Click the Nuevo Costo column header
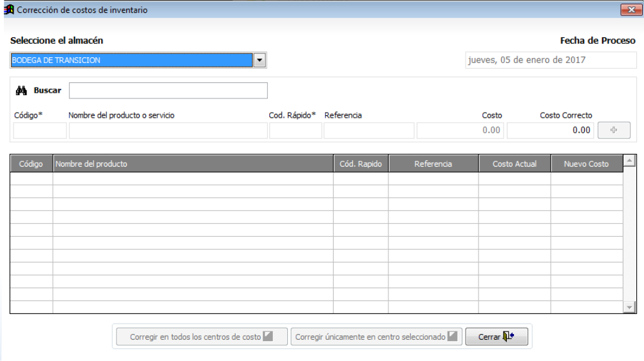This screenshot has height=361, width=644. tap(587, 163)
